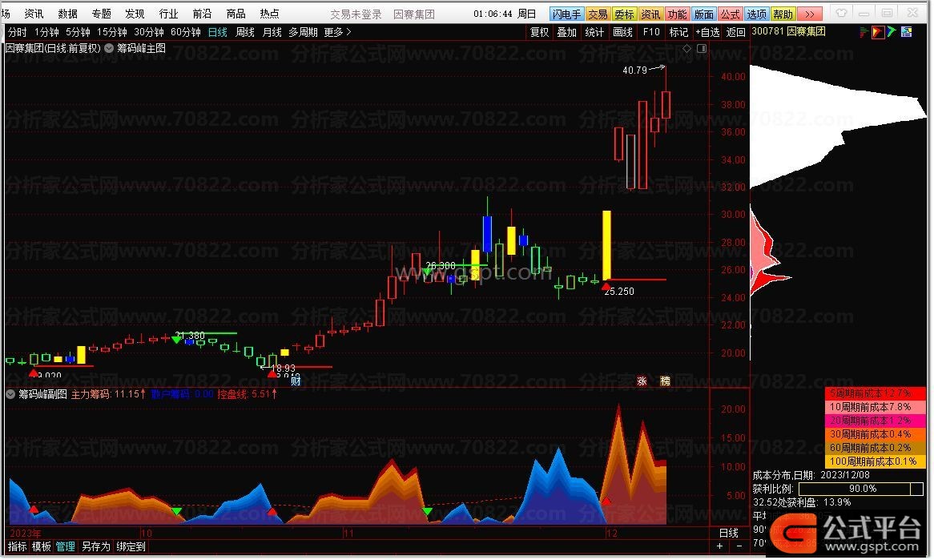This screenshot has height=560, width=934.
Task: Click 管理 manage button
Action: tap(66, 547)
